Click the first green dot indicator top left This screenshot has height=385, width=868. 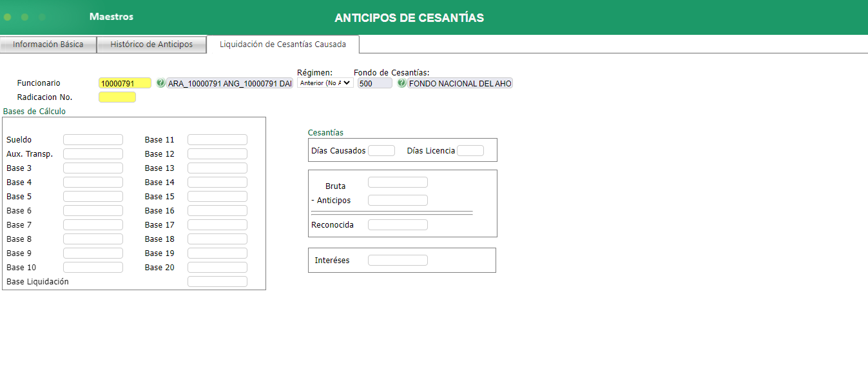[x=6, y=17]
